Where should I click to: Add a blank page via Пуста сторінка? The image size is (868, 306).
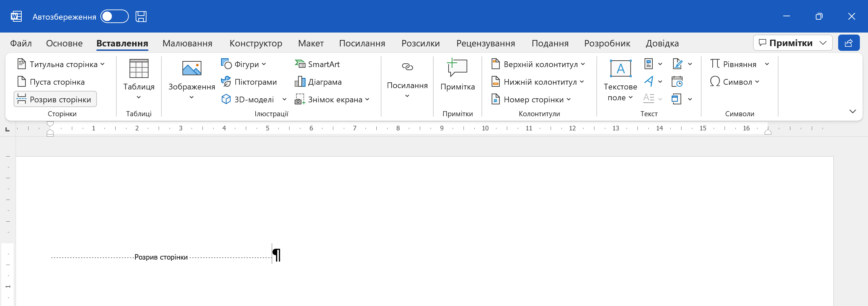pyautogui.click(x=52, y=81)
